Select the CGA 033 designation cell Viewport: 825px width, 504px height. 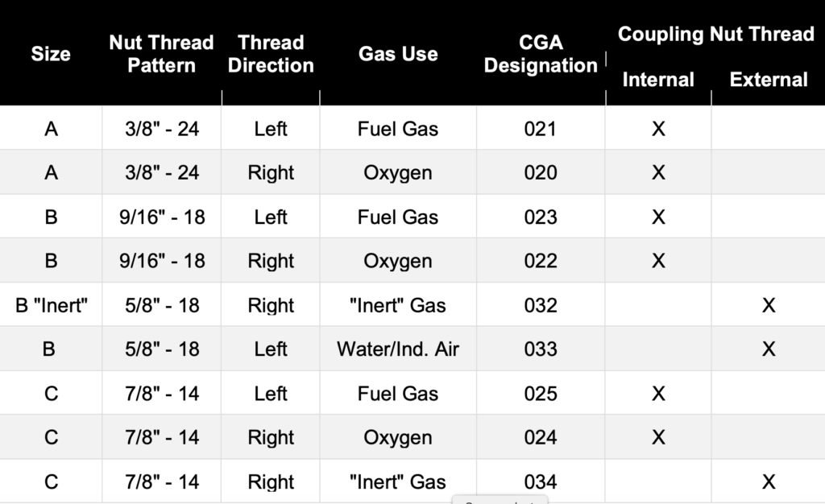pyautogui.click(x=541, y=349)
